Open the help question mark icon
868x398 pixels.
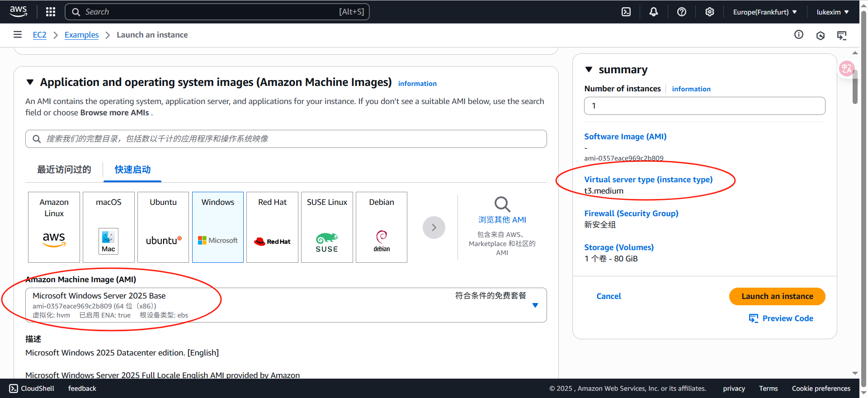[682, 12]
